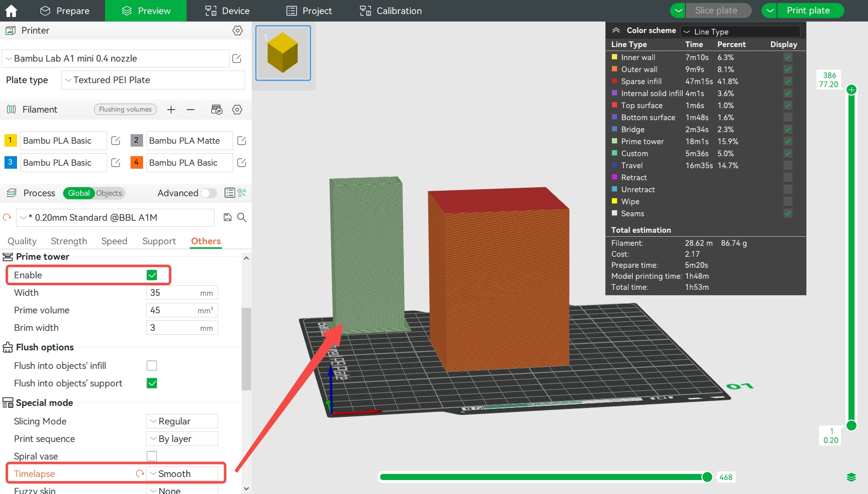Click the orange filament 4 color swatch
This screenshot has height=494, width=868.
[x=137, y=162]
